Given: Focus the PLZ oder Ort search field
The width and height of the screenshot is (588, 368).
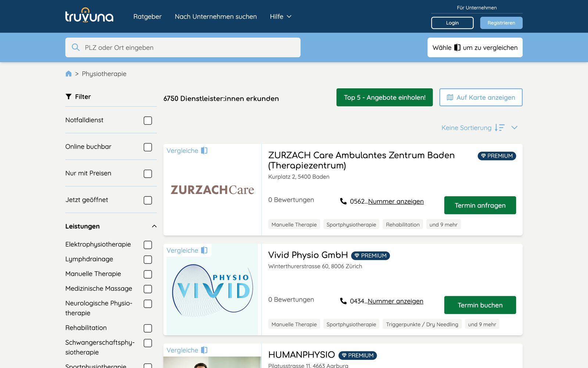Looking at the screenshot, I should [183, 47].
